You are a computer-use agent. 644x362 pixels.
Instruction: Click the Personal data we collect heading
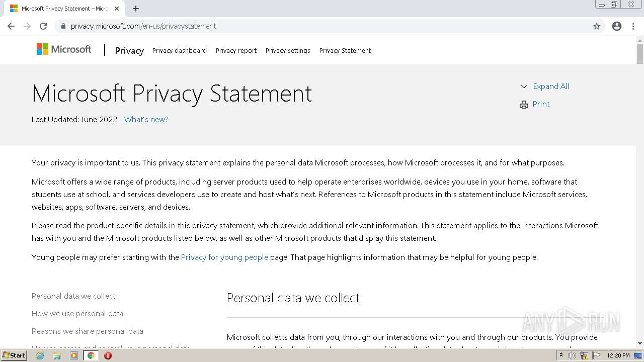point(293,298)
